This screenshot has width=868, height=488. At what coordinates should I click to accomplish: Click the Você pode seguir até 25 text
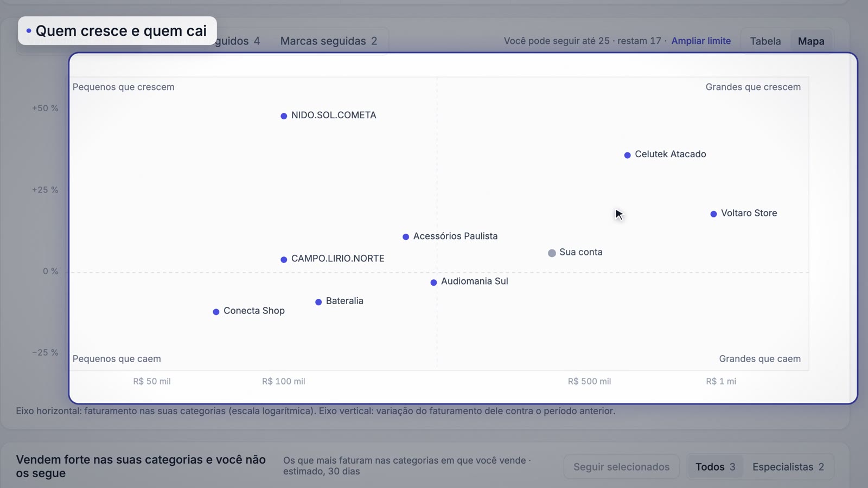point(557,41)
